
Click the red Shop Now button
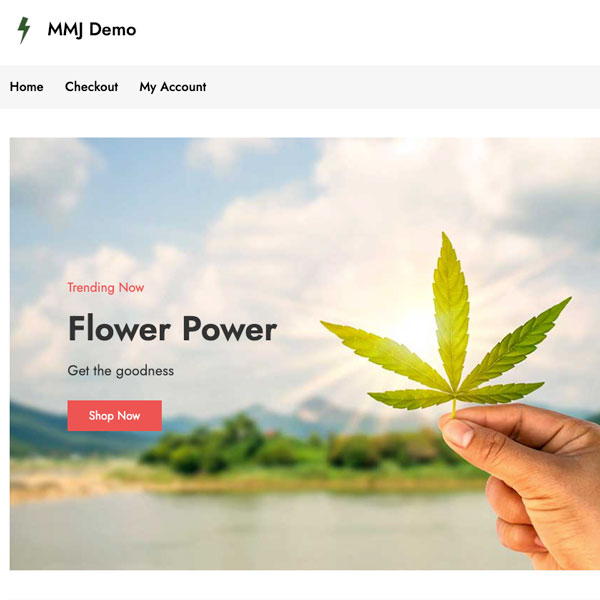(x=114, y=416)
